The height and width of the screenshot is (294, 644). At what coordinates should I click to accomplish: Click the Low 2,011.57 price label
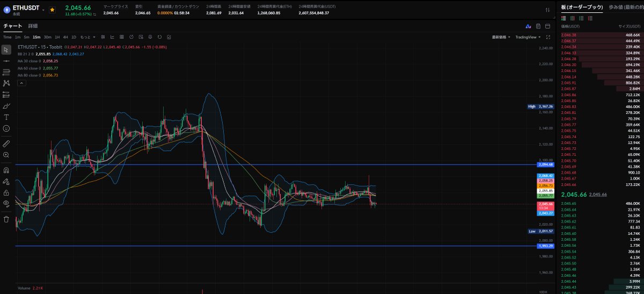coord(540,231)
